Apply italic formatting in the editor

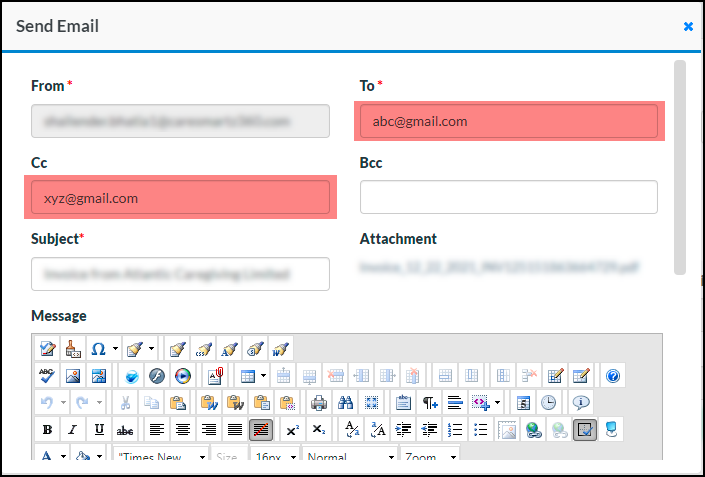[x=72, y=430]
